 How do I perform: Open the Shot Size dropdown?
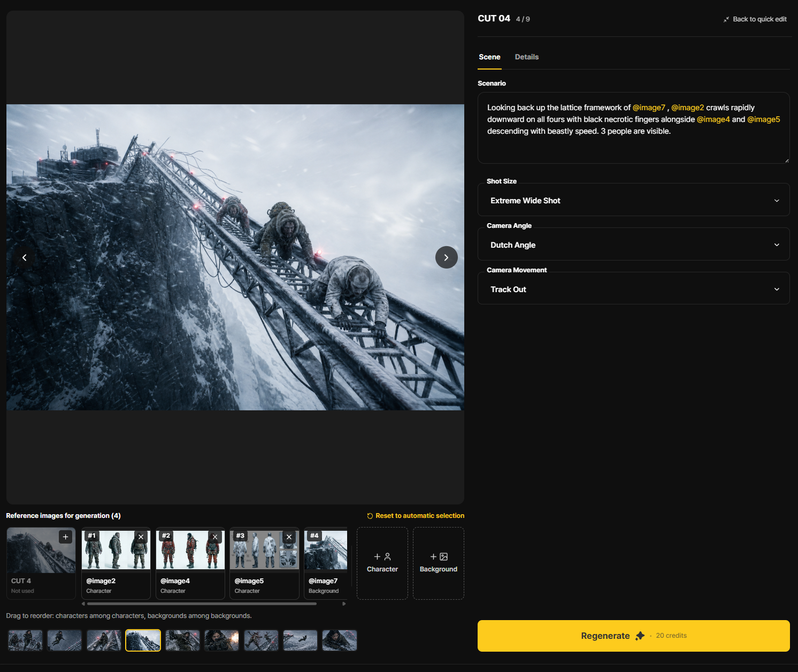coord(633,201)
